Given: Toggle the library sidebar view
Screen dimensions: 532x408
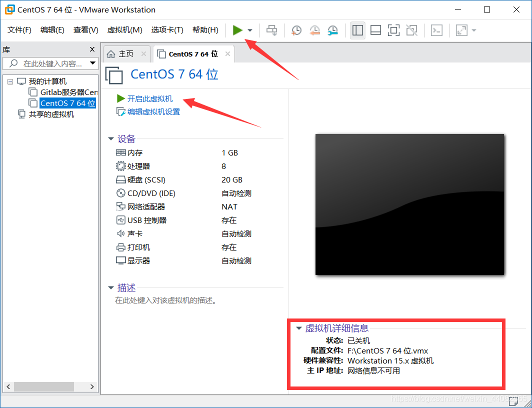Looking at the screenshot, I should [x=357, y=30].
